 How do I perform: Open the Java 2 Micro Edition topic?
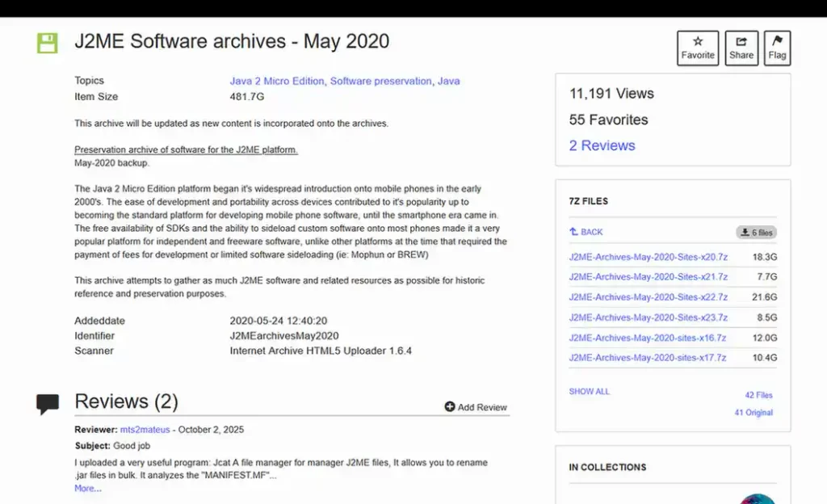click(x=277, y=82)
